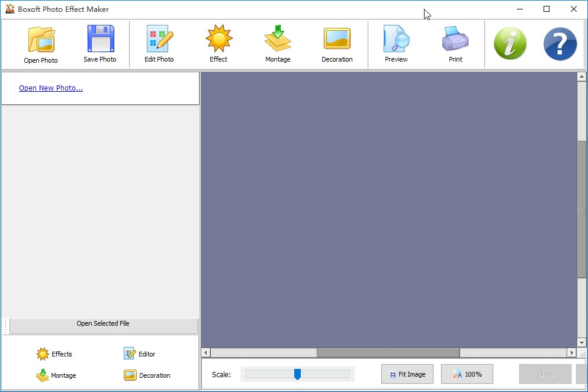Launch Edit Photo from the toolbar
This screenshot has height=392, width=588.
(x=159, y=44)
